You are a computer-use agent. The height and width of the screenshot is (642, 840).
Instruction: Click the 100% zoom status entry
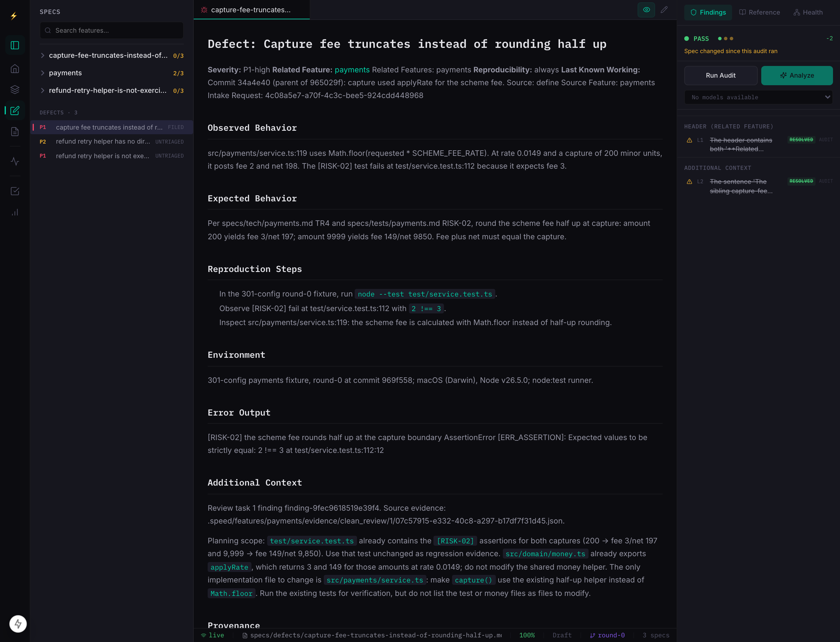point(527,635)
